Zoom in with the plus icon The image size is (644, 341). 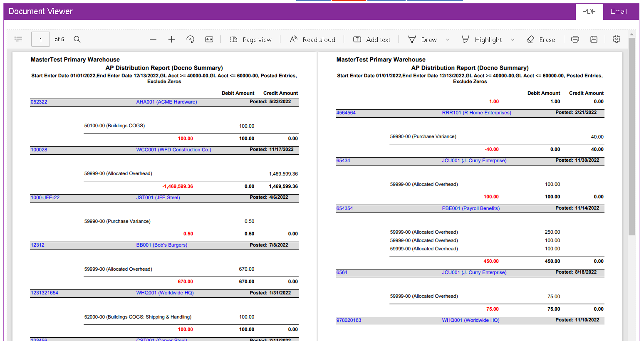[x=171, y=39]
